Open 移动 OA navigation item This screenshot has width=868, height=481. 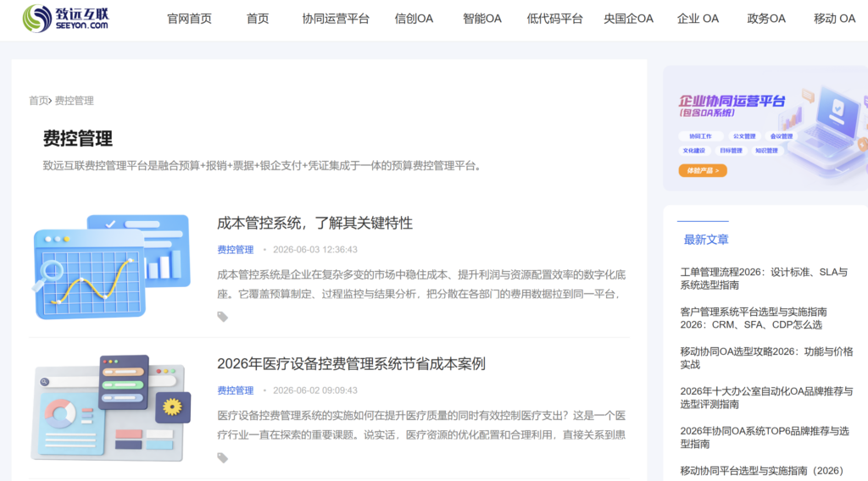pyautogui.click(x=834, y=19)
